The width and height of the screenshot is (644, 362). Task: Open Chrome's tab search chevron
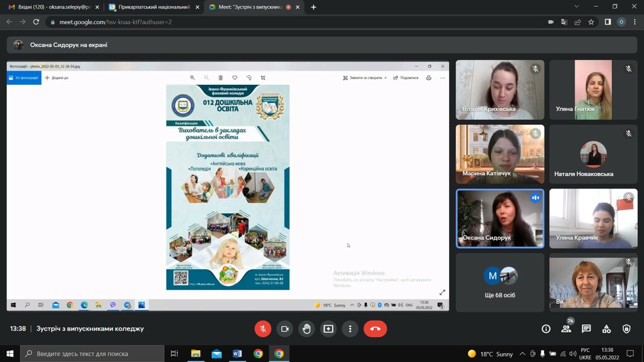[577, 6]
